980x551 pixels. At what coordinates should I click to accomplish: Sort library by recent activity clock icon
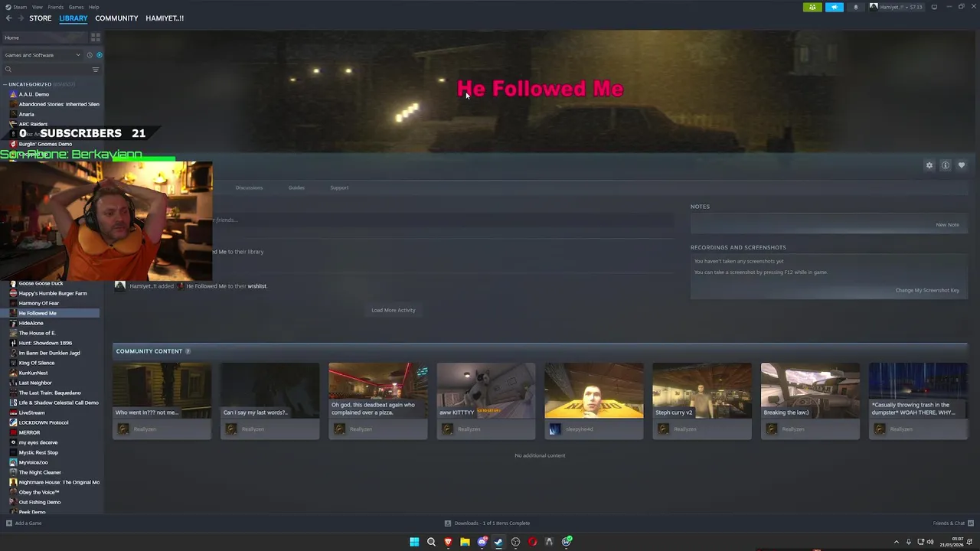coord(89,55)
